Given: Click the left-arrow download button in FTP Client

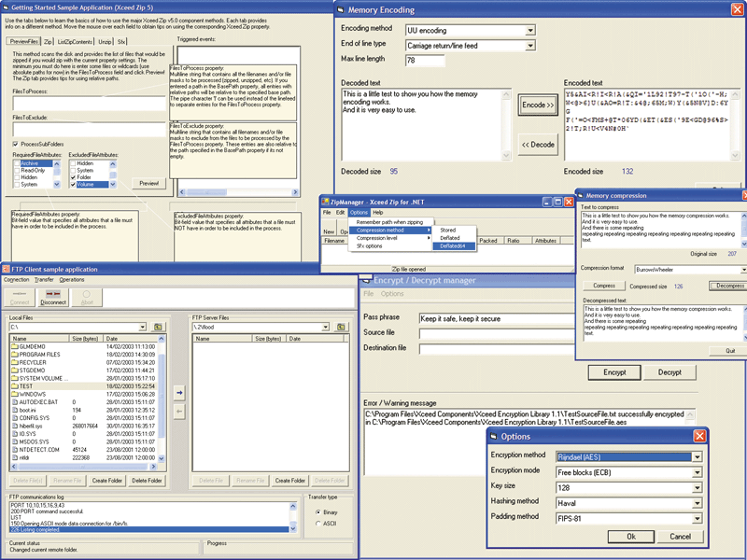Looking at the screenshot, I should (179, 412).
